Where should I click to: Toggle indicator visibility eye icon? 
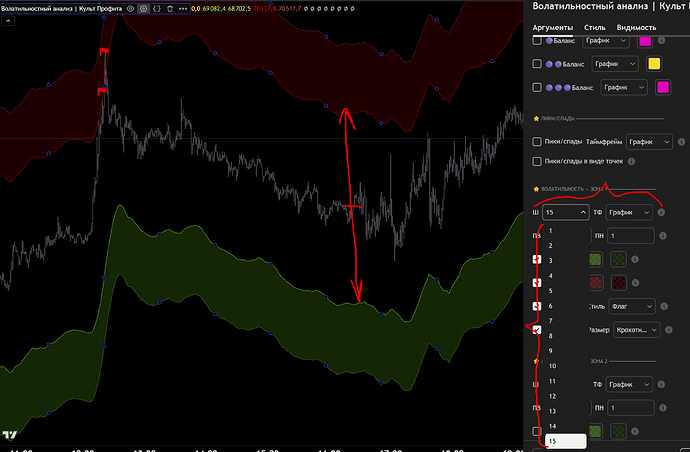132,8
